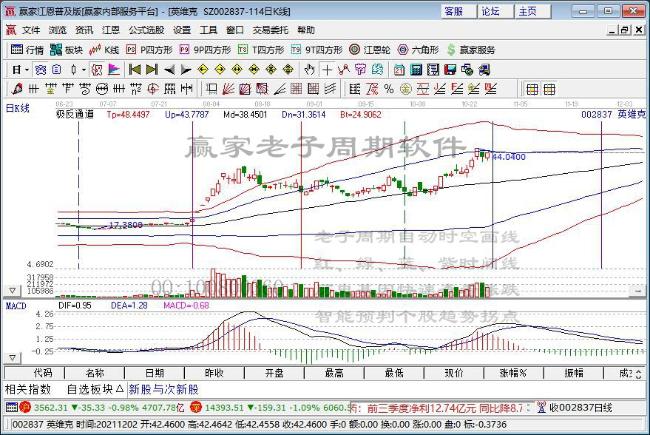
Task: Open the 行情 market quotes toolbar button
Action: click(27, 50)
